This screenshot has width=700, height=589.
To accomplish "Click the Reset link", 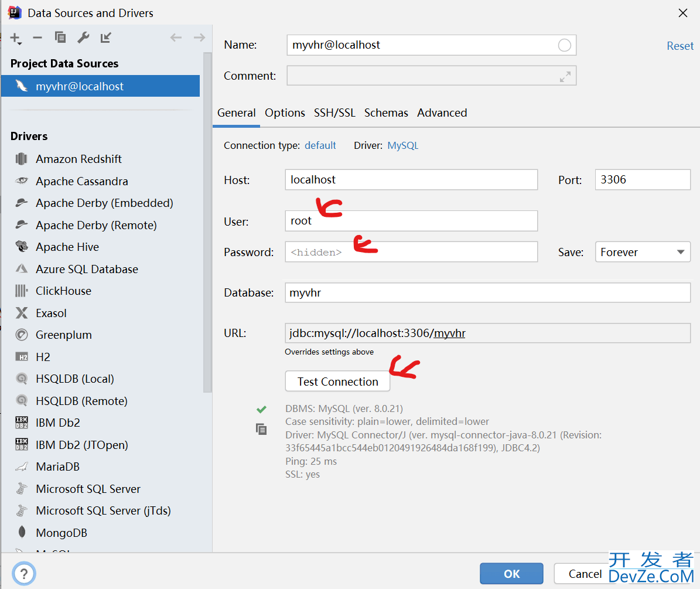I will [x=680, y=46].
